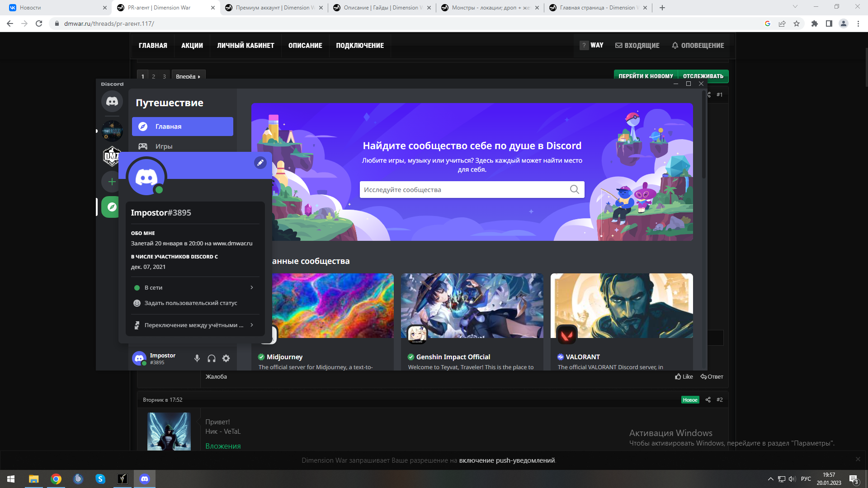Open Skype from the Windows taskbar
This screenshot has width=868, height=488.
(x=100, y=479)
